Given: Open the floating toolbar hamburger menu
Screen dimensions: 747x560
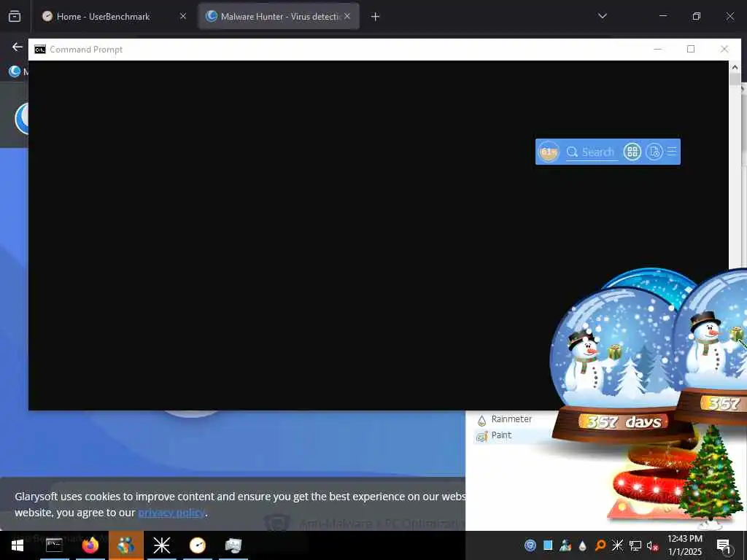Looking at the screenshot, I should pos(672,152).
